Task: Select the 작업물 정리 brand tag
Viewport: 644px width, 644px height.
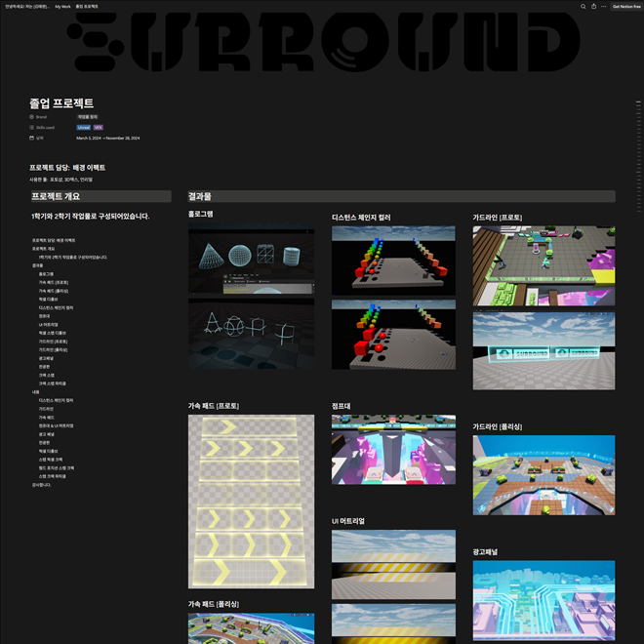Action: point(88,117)
